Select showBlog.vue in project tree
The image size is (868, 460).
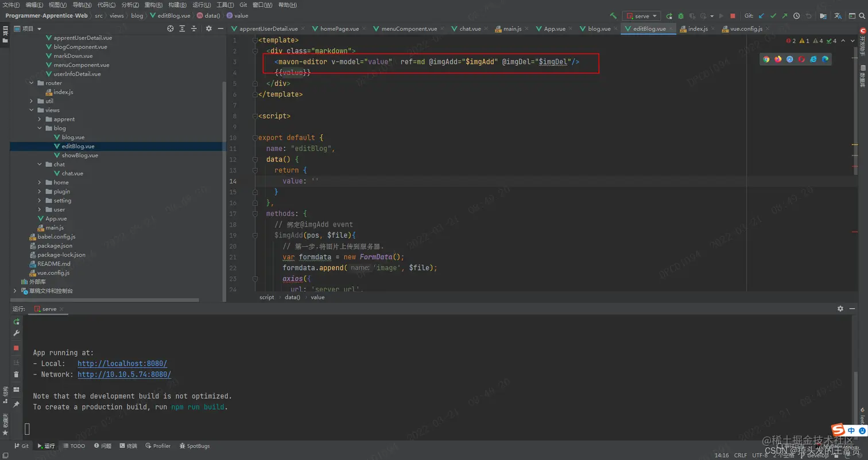pos(80,155)
